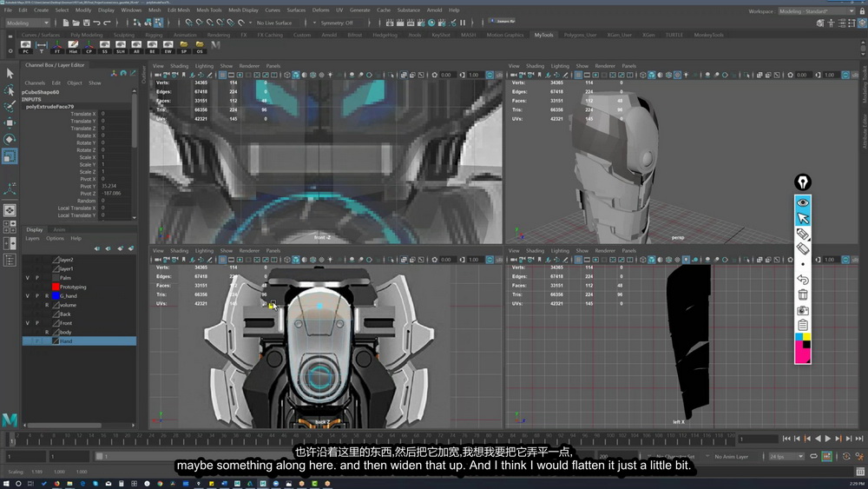Activate the Rotate tool in toolbox
The width and height of the screenshot is (868, 489).
click(x=10, y=139)
